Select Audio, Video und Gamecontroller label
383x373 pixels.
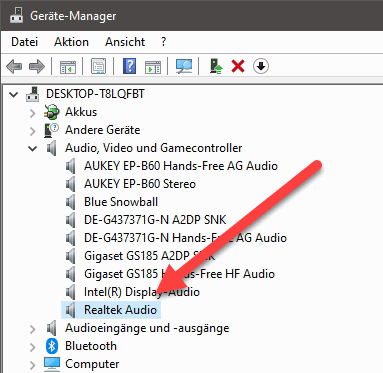(x=154, y=148)
